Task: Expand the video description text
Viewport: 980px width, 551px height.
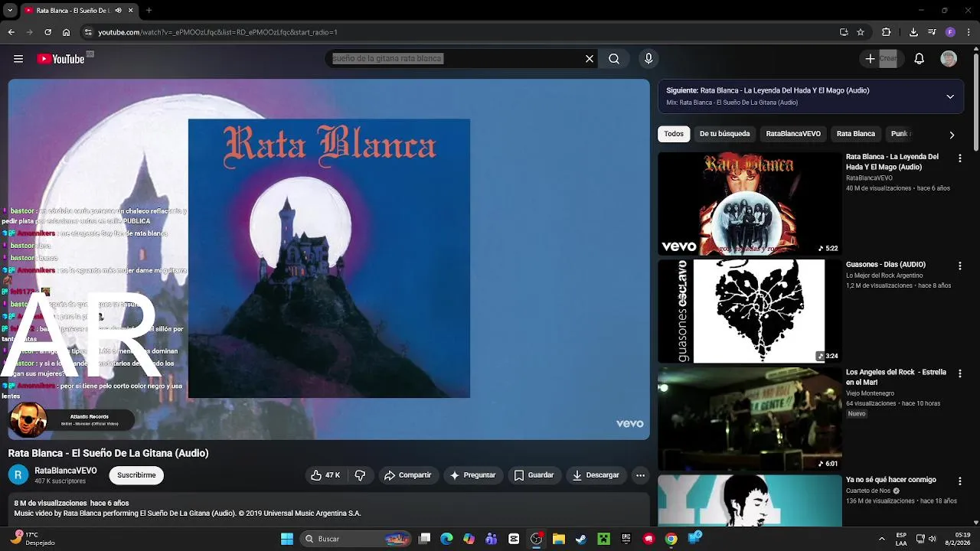Action: click(328, 508)
